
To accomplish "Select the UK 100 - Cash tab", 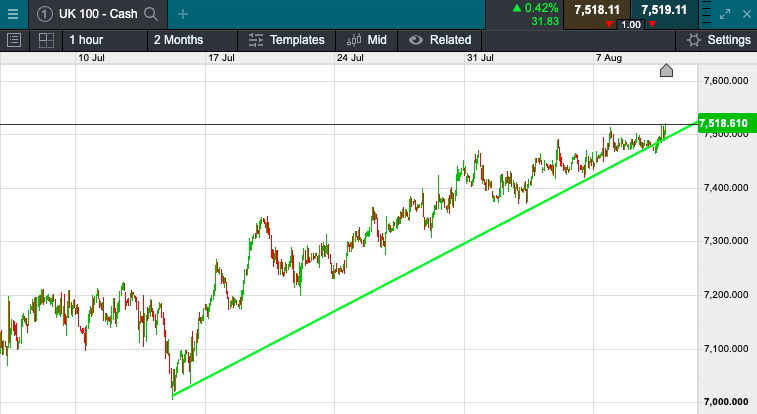I will [x=98, y=14].
